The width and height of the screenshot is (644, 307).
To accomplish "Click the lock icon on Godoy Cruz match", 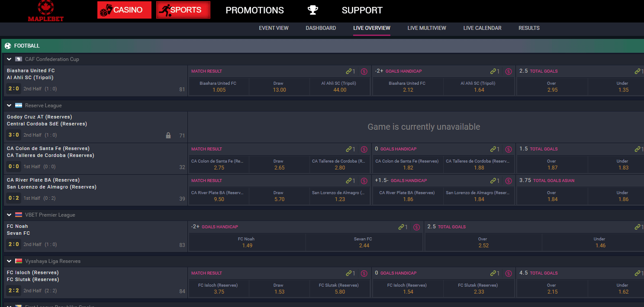I will pyautogui.click(x=168, y=135).
